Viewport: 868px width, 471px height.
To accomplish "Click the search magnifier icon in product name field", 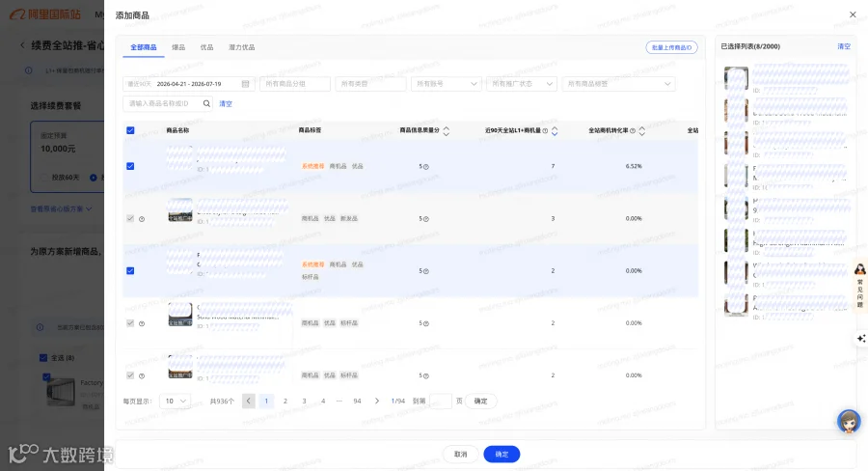I will point(206,103).
